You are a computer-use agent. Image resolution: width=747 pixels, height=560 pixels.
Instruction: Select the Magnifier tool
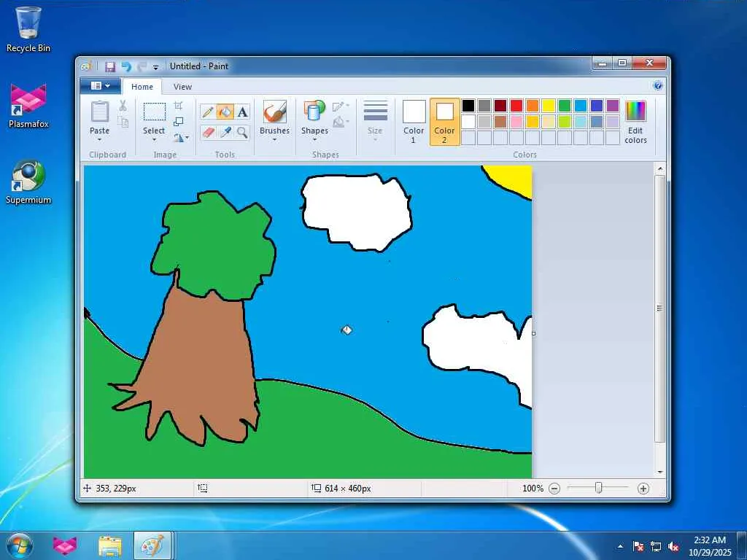[x=242, y=132]
